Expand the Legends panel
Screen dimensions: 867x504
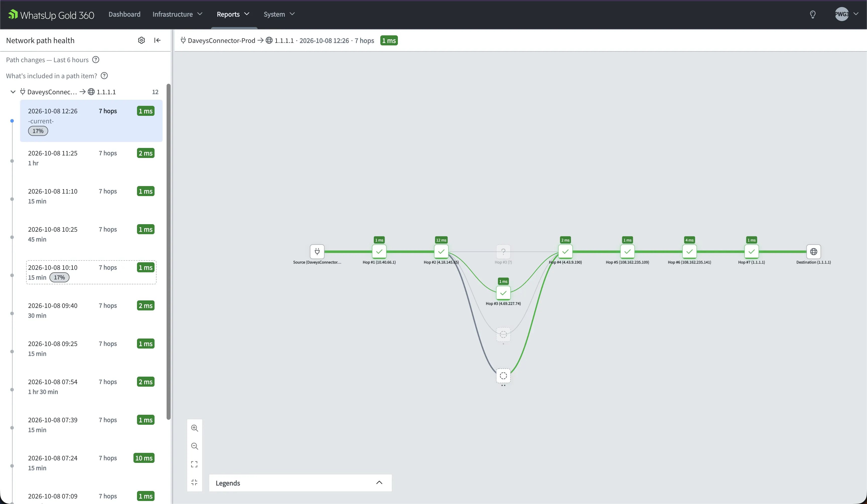click(x=300, y=483)
